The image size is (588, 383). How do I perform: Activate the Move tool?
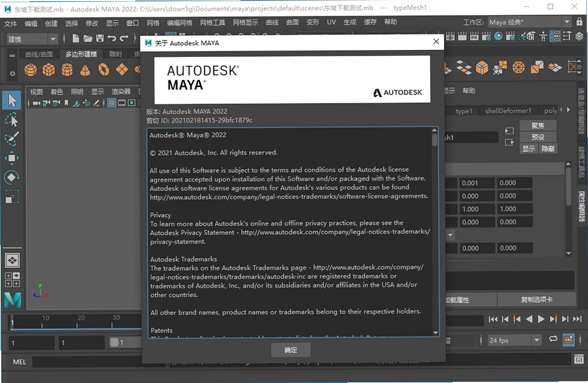[x=12, y=158]
